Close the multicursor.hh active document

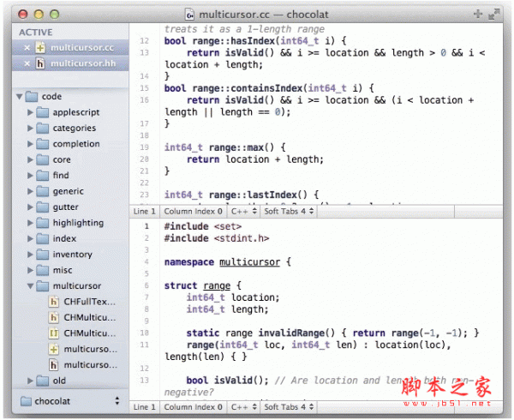(x=26, y=63)
